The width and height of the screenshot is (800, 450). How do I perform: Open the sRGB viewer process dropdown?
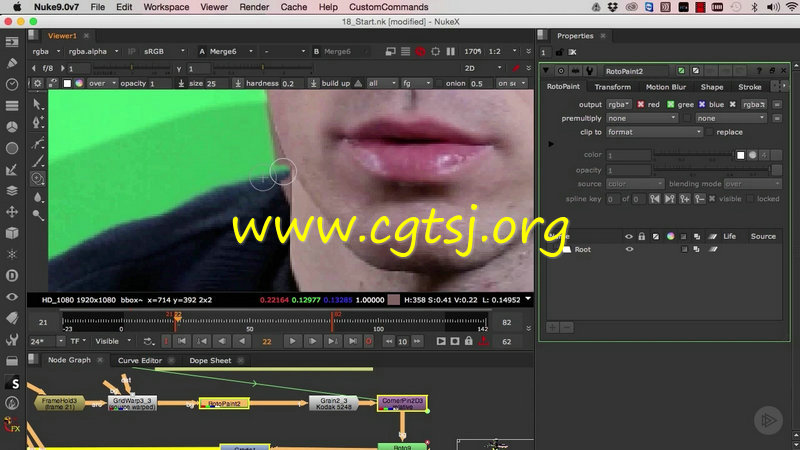[x=164, y=52]
